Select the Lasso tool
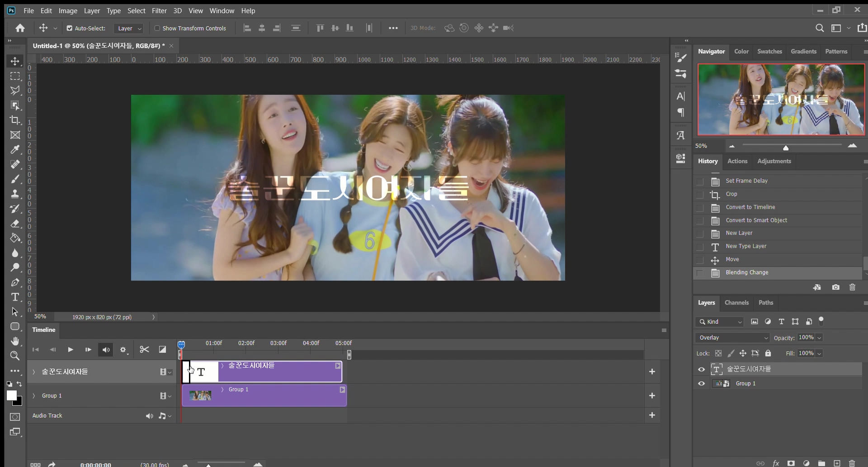Screen dimensions: 868x467 click(15, 91)
